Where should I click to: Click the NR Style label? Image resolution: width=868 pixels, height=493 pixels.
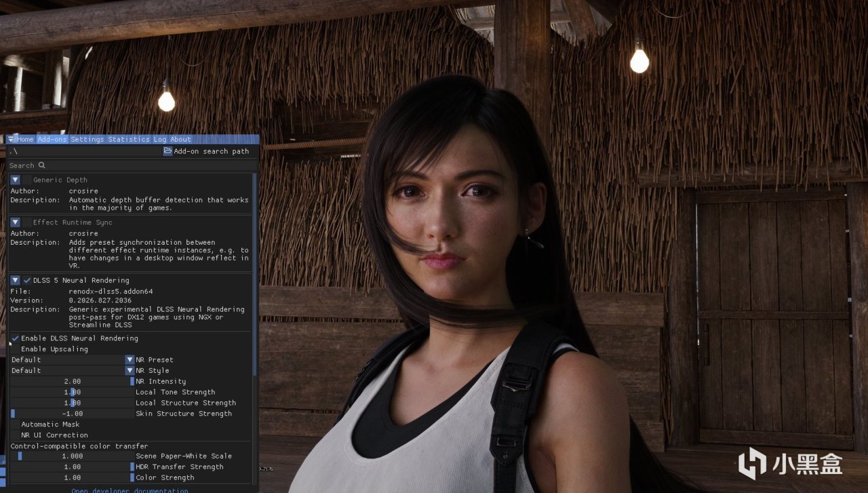[x=153, y=370]
